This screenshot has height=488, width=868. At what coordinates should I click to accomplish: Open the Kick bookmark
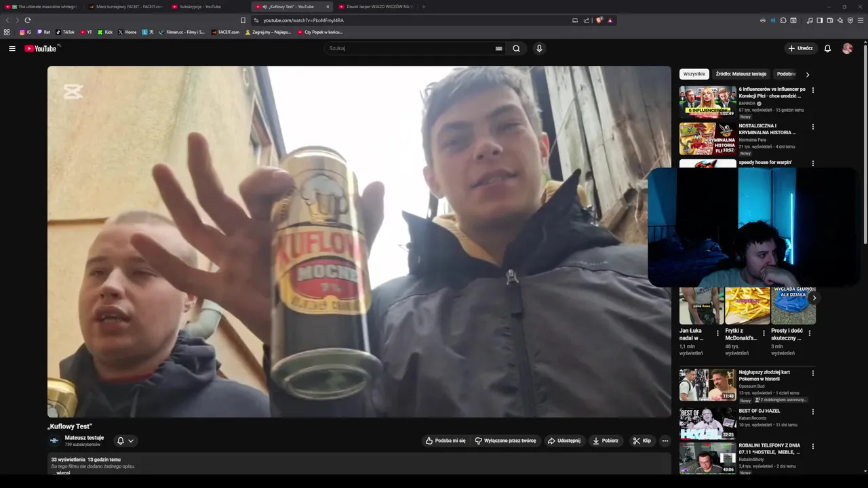point(105,32)
